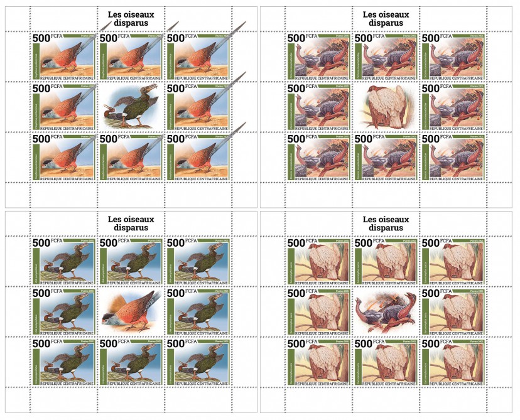520x420 pixels.
Task: Click the title above the moa stamp sheet
Action: click(386, 19)
